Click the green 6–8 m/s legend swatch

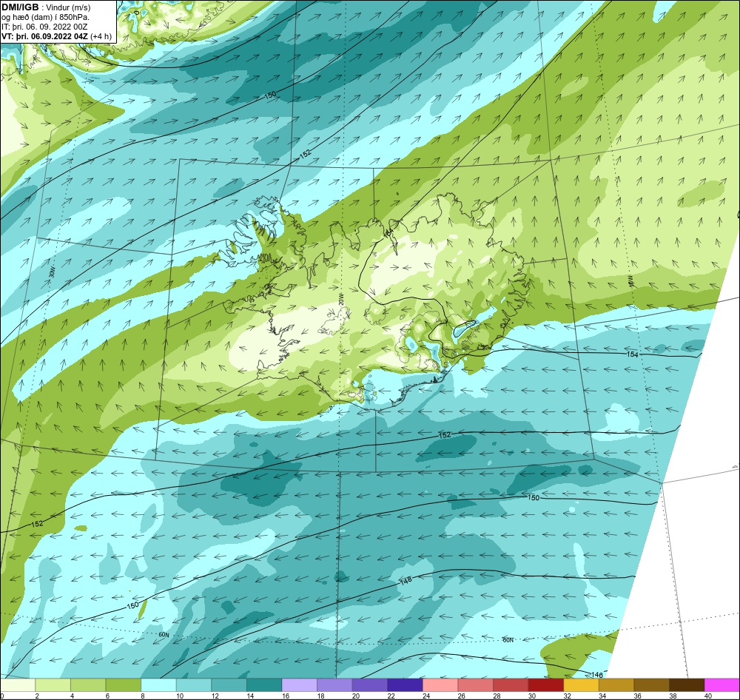click(x=123, y=684)
